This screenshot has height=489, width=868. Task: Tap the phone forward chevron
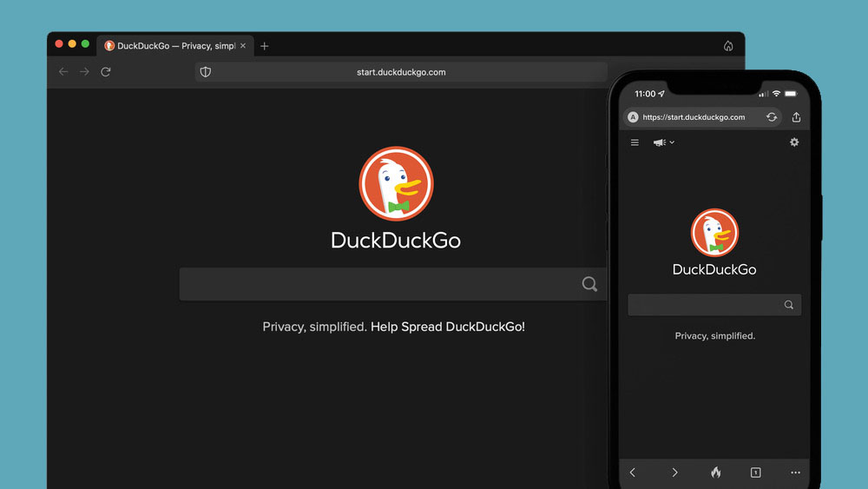pos(674,472)
